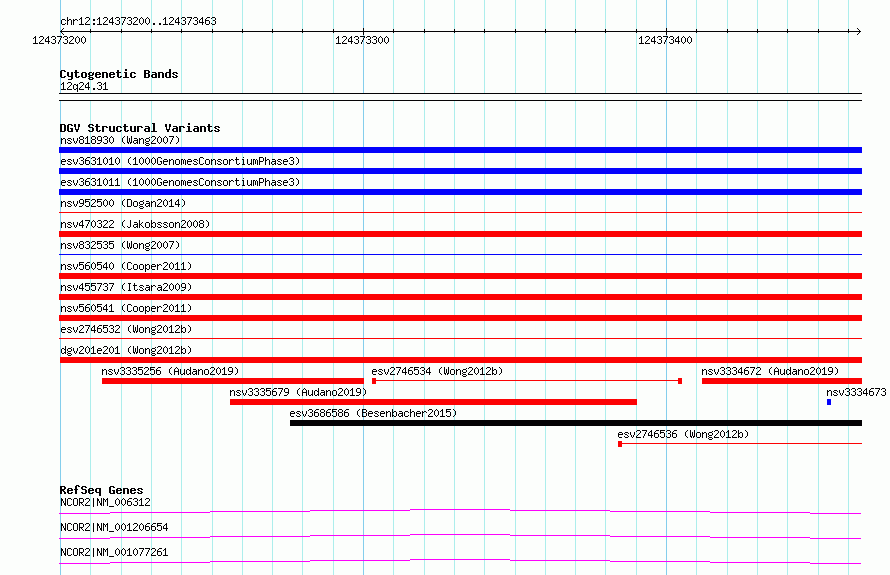Click the 12q24.31 band label
This screenshot has width=890, height=575.
pos(83,86)
